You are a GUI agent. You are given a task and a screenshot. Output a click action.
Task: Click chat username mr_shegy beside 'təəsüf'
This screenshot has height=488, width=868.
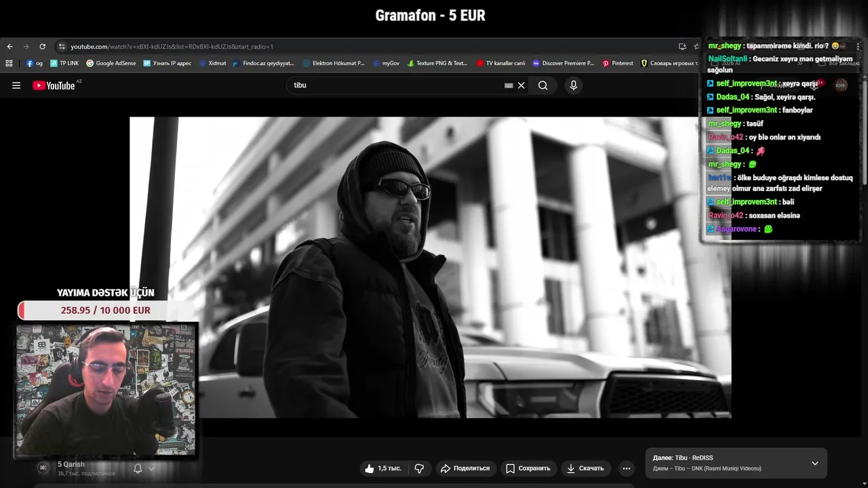coord(725,124)
